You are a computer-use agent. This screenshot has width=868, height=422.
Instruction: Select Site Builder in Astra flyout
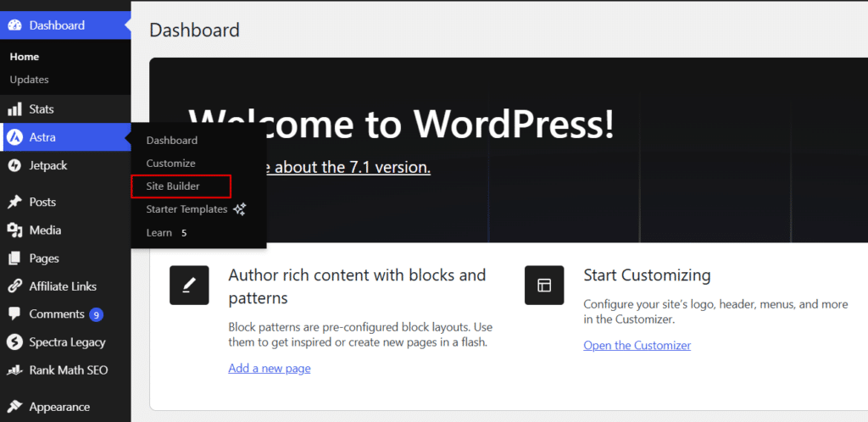click(173, 187)
